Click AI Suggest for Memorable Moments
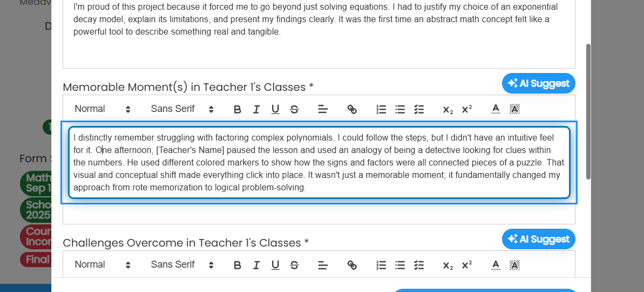 click(538, 83)
